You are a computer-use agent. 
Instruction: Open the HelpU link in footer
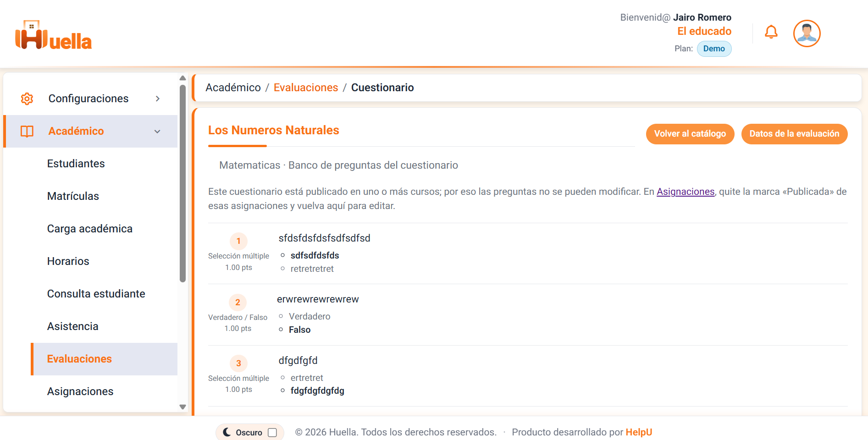coord(639,432)
